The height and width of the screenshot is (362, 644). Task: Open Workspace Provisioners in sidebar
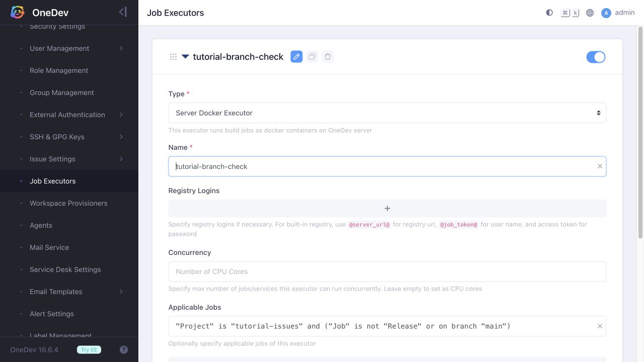(69, 203)
